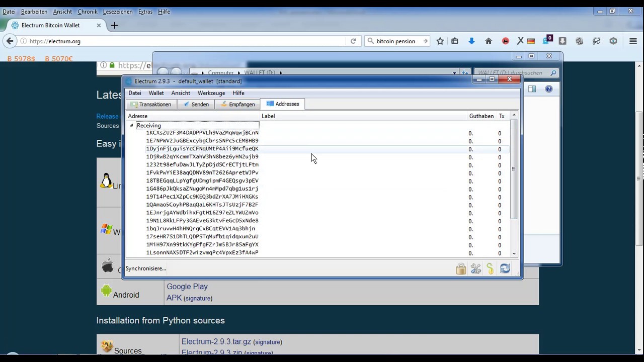Click WALLET (D:) durchsuchen search field

point(516,73)
